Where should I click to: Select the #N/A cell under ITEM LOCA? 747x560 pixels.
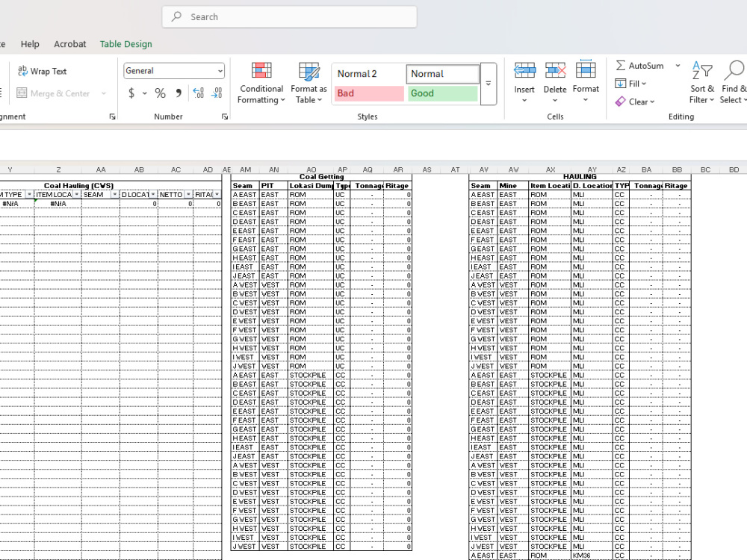tap(58, 203)
